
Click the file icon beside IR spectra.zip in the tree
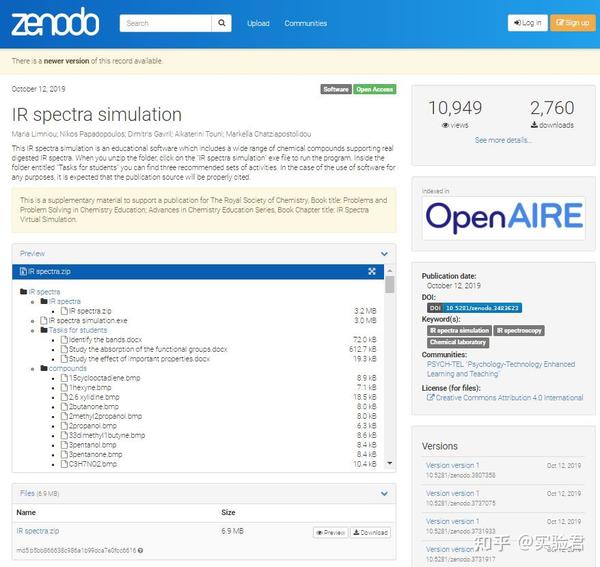[64, 311]
